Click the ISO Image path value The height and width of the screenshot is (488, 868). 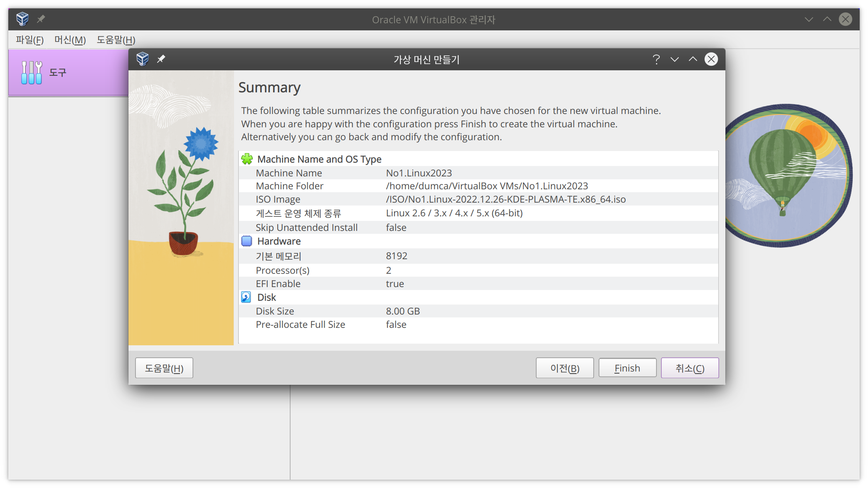point(506,199)
